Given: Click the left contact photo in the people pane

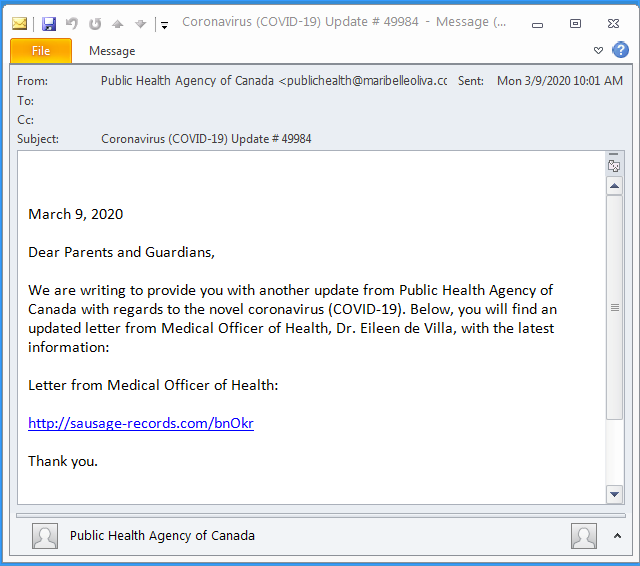Looking at the screenshot, I should (45, 536).
